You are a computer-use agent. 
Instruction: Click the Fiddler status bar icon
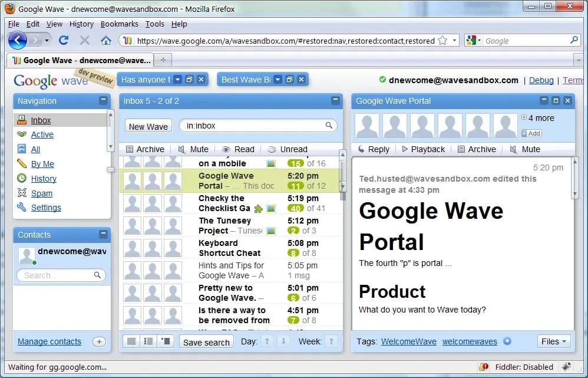567,366
